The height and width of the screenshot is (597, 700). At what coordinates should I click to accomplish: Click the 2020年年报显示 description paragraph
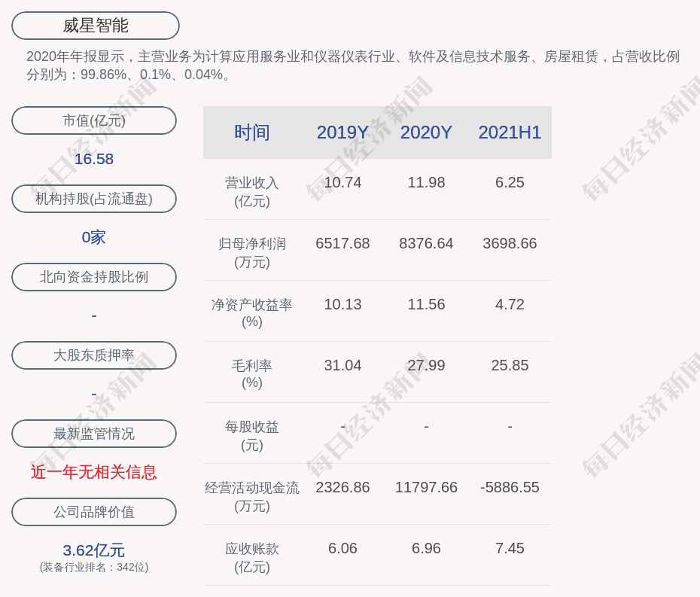(353, 65)
